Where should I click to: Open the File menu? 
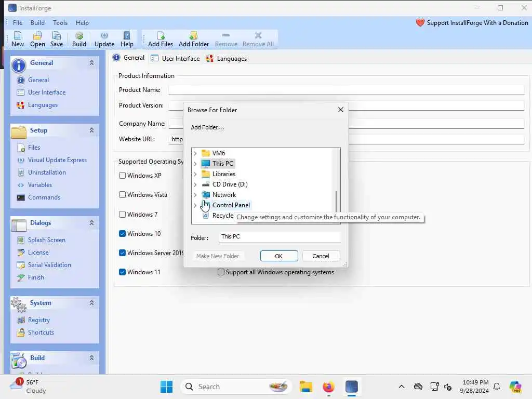[x=18, y=23]
